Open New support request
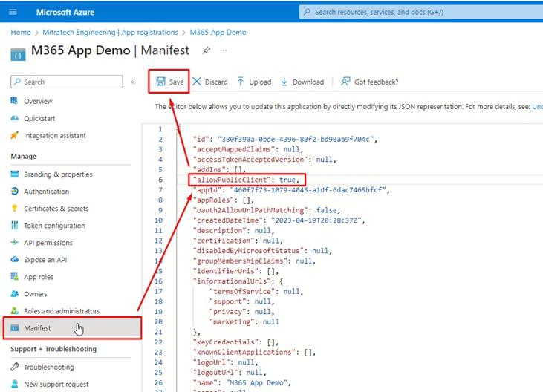Screen dimensions: 543x392 pyautogui.click(x=56, y=385)
